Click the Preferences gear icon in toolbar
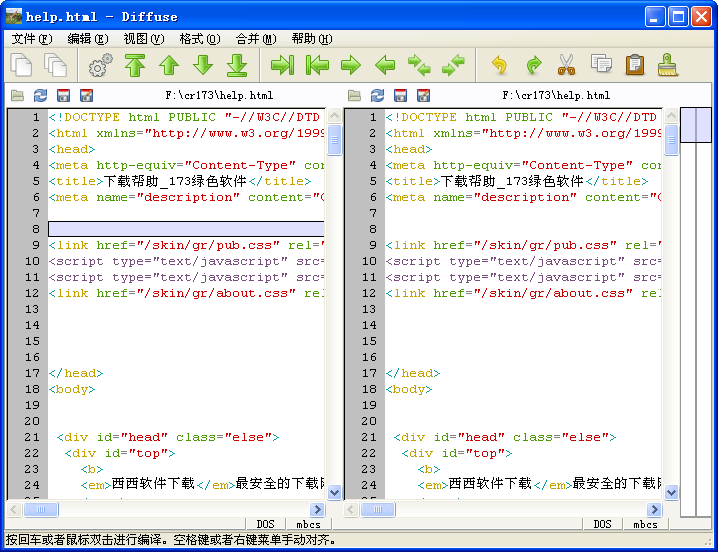718x552 pixels. point(101,66)
